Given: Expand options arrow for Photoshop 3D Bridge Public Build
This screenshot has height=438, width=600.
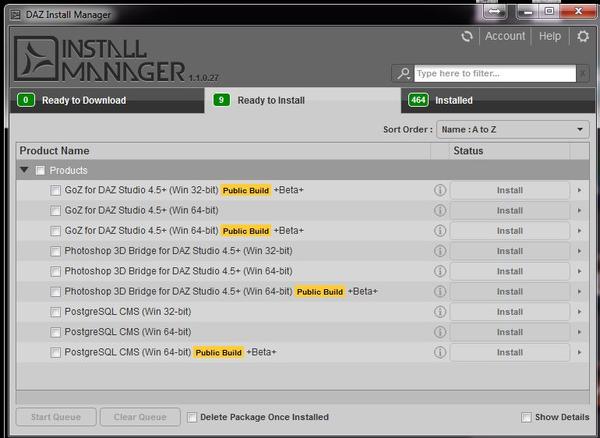Looking at the screenshot, I should pyautogui.click(x=580, y=291).
